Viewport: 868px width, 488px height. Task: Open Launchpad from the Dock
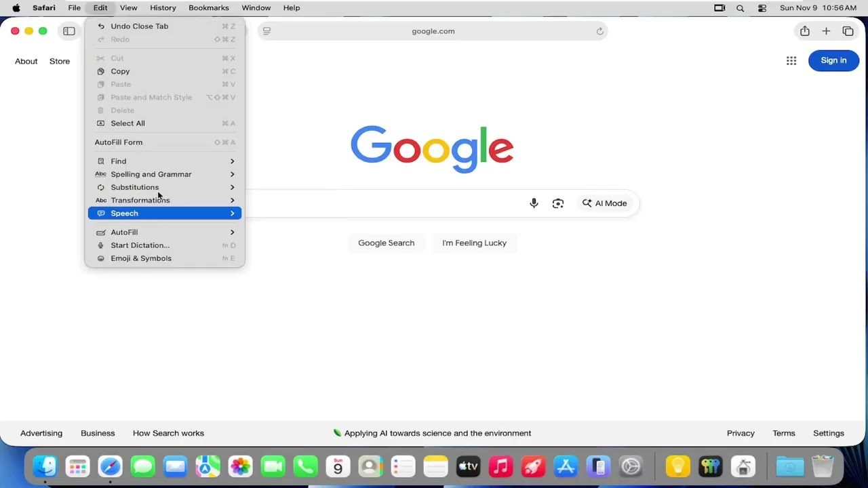[78, 466]
